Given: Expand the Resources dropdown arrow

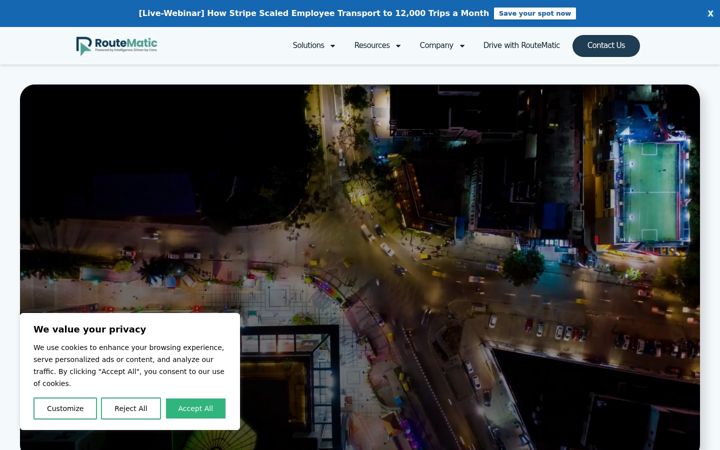Looking at the screenshot, I should 398,46.
